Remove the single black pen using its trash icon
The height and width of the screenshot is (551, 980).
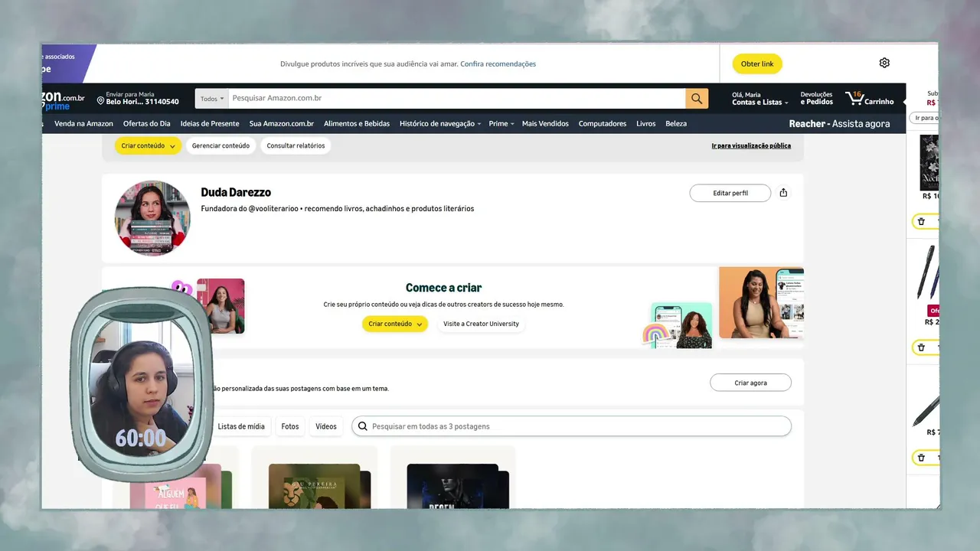tap(921, 458)
